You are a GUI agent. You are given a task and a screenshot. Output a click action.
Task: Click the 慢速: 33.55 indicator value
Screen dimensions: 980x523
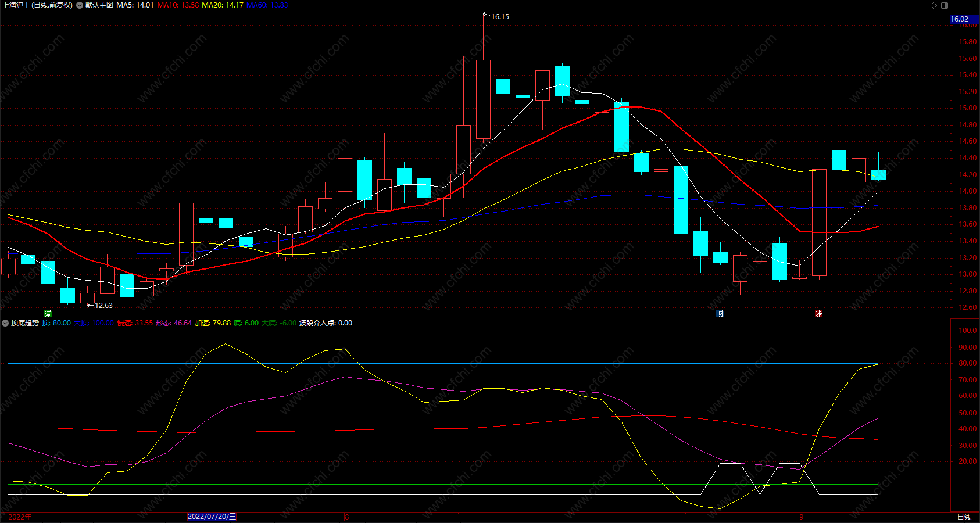pos(135,323)
